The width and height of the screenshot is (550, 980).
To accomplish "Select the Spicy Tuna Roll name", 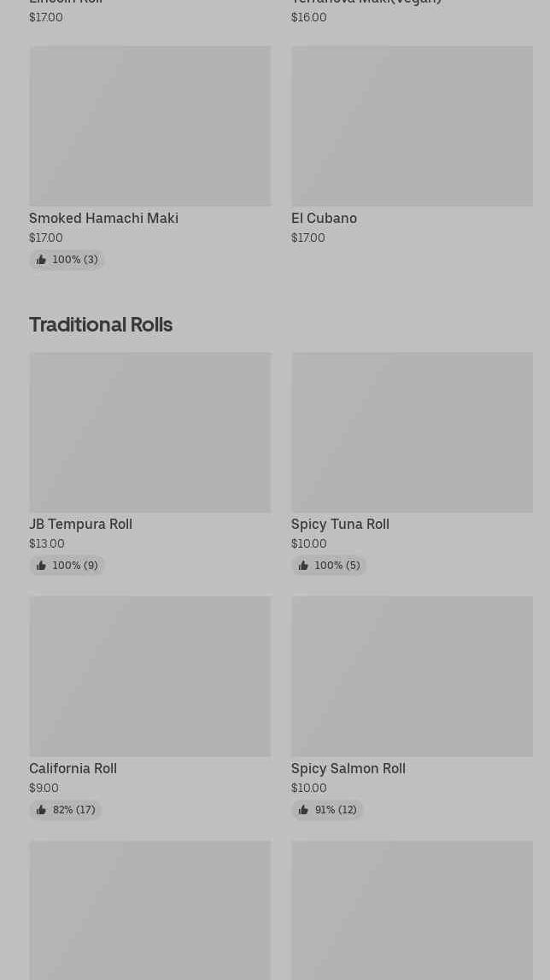I will (340, 525).
